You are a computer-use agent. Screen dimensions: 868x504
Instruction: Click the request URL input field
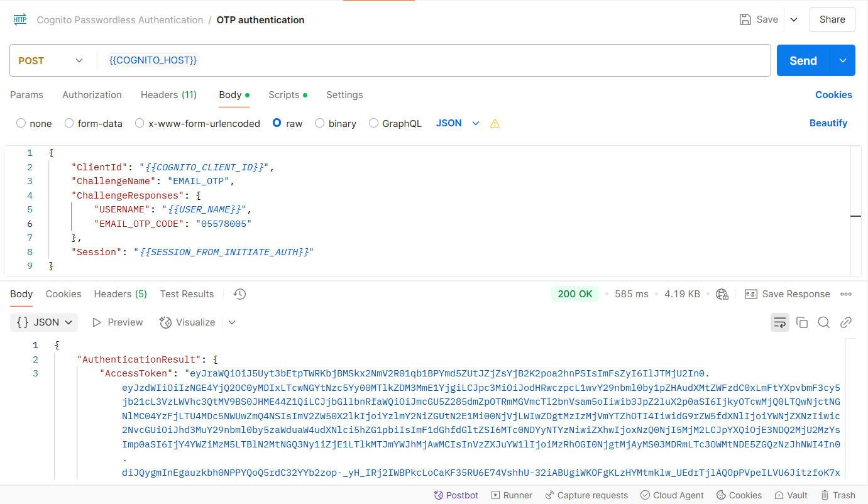click(x=434, y=61)
